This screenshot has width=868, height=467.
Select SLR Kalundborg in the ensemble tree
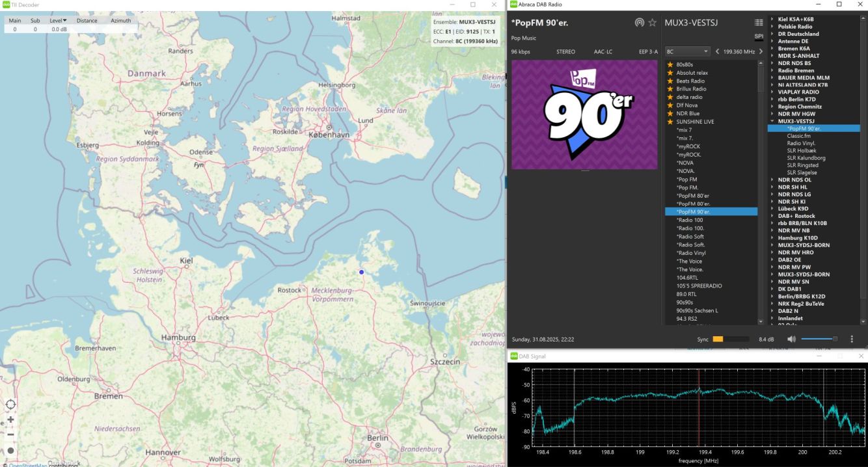click(806, 158)
